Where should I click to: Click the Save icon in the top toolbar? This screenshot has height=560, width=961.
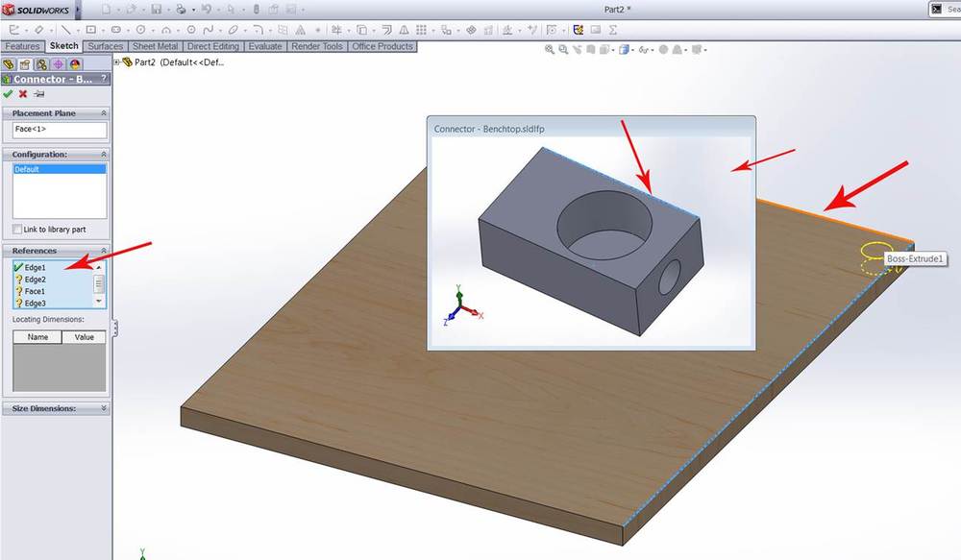click(x=155, y=9)
